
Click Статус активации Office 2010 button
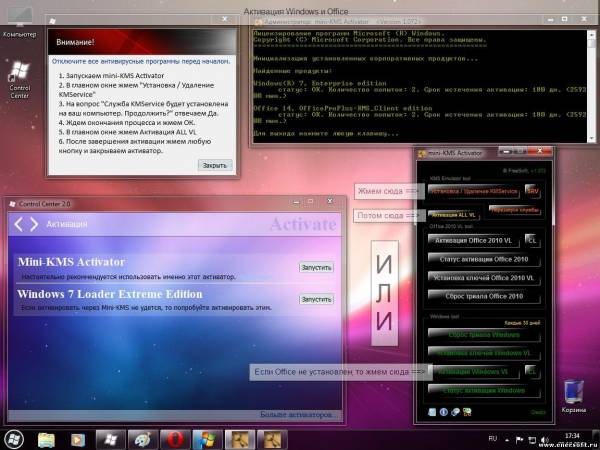pyautogui.click(x=484, y=259)
